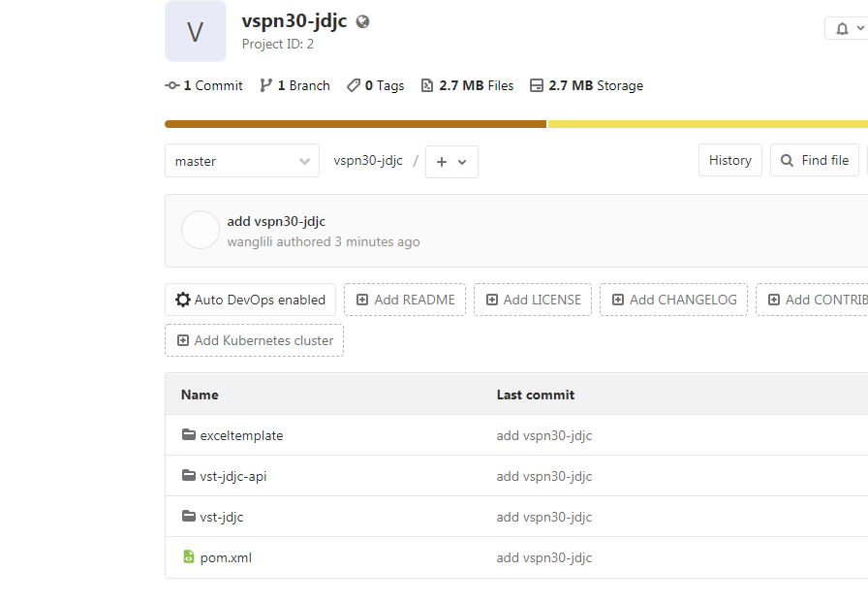The height and width of the screenshot is (602, 868).
Task: Click the brown language bar segment
Action: [356, 124]
